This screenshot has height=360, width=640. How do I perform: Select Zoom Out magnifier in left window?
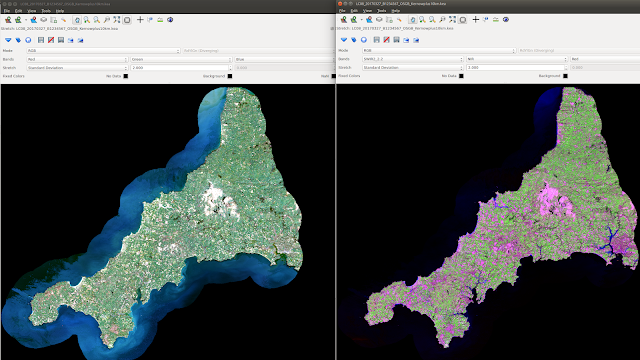point(97,20)
